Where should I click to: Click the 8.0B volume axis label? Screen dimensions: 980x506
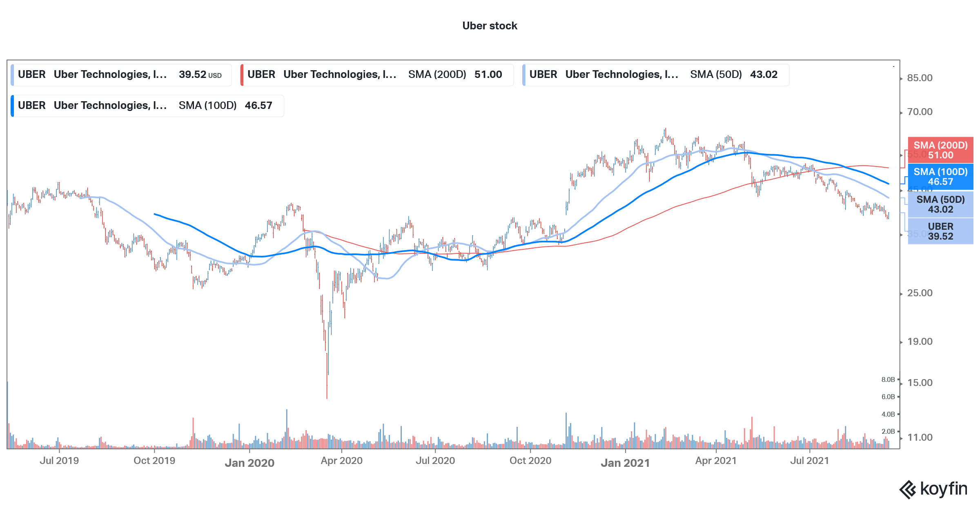pyautogui.click(x=888, y=379)
